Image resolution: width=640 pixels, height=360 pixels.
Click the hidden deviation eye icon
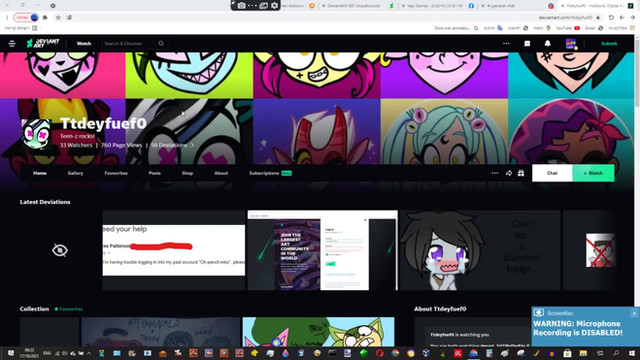[60, 250]
